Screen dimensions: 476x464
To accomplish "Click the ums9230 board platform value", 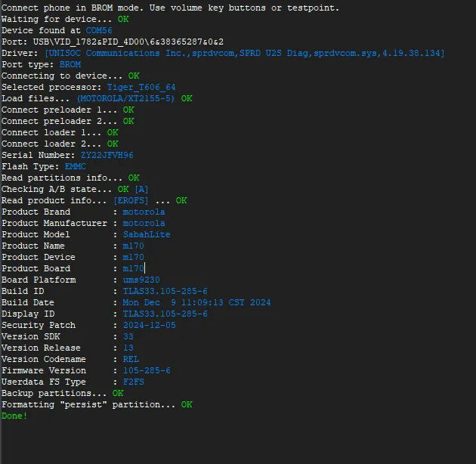I will 141,280.
